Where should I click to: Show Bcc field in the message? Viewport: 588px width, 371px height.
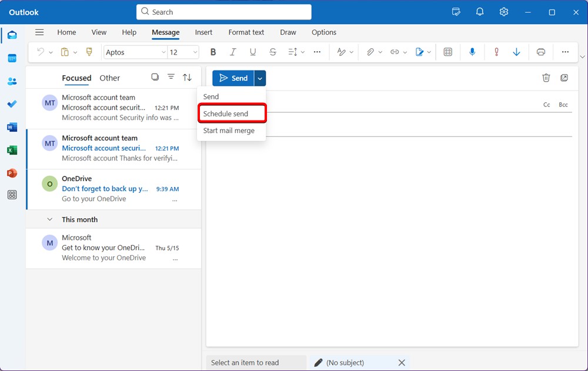pyautogui.click(x=563, y=104)
